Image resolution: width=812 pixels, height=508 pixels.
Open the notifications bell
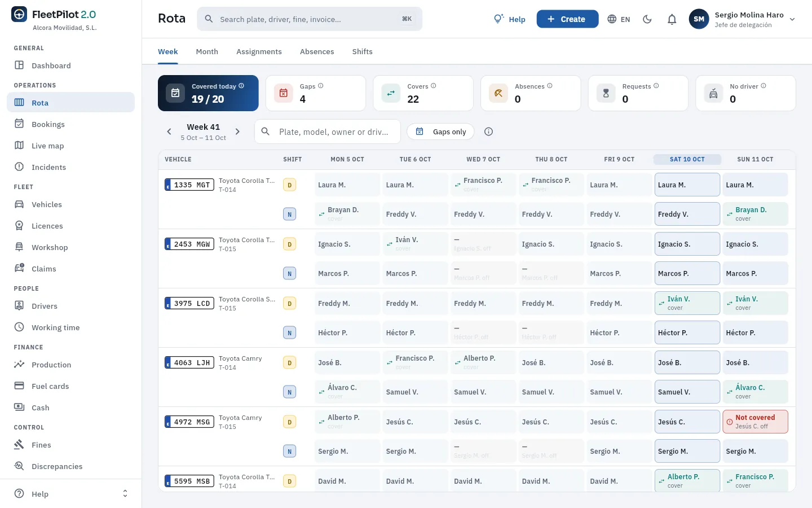pyautogui.click(x=672, y=19)
